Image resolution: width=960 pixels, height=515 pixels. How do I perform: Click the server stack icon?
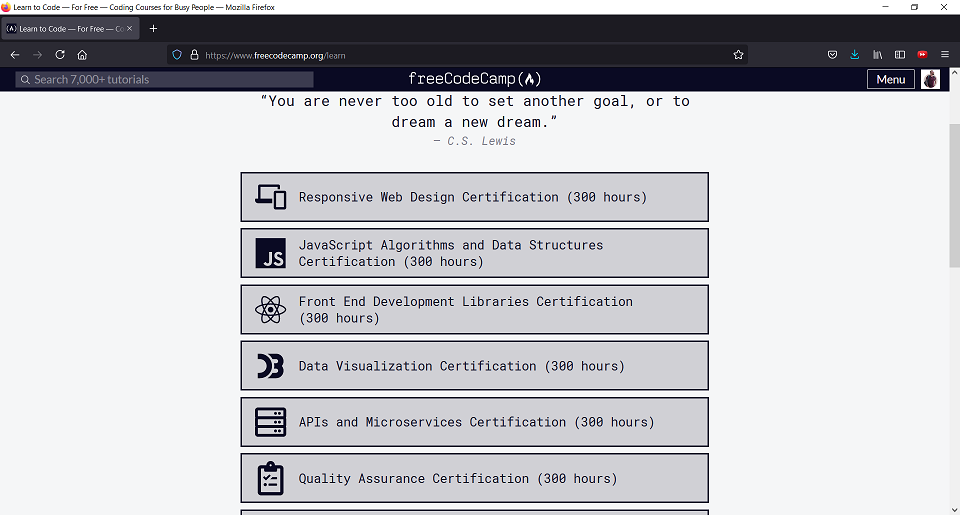click(x=271, y=423)
